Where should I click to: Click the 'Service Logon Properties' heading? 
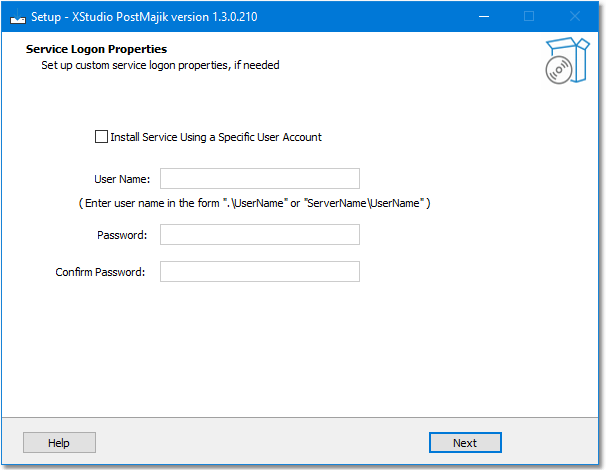point(96,49)
